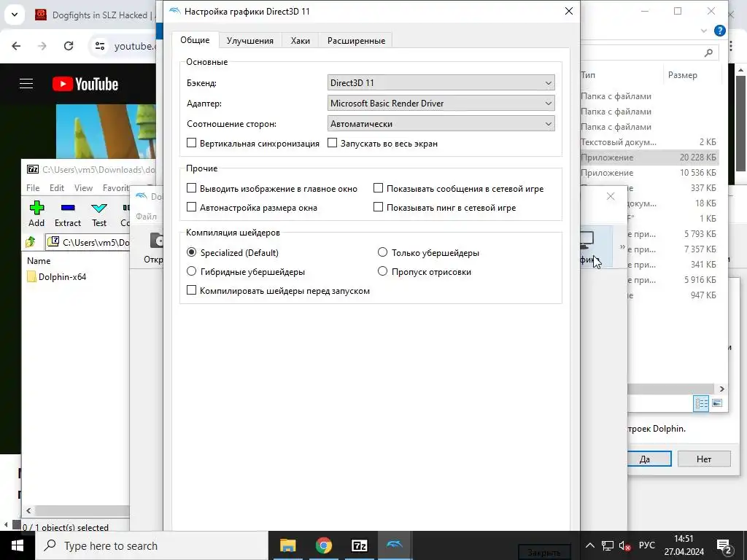Screen dimensions: 747x560
Task: Click the taskbar search box
Action: [152, 545]
